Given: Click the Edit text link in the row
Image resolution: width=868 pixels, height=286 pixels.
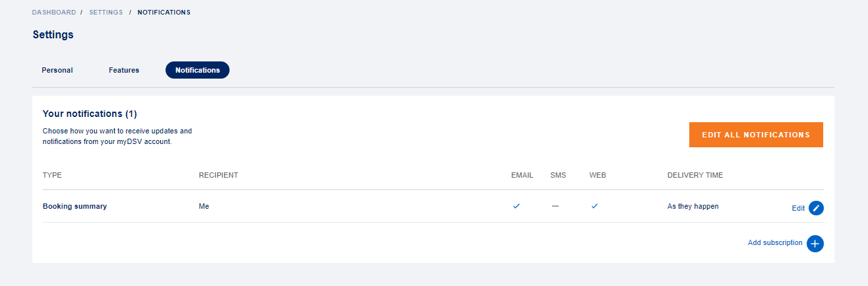Looking at the screenshot, I should 798,208.
